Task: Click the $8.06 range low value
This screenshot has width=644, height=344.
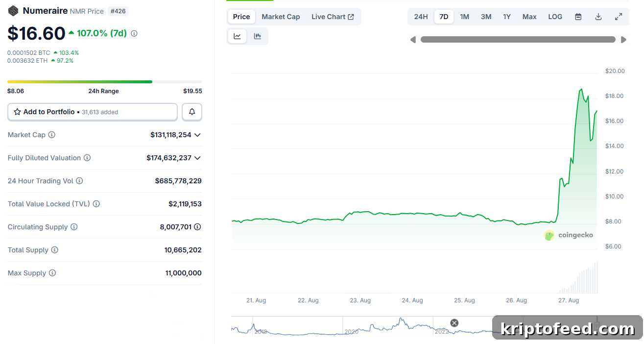Action: pyautogui.click(x=16, y=91)
